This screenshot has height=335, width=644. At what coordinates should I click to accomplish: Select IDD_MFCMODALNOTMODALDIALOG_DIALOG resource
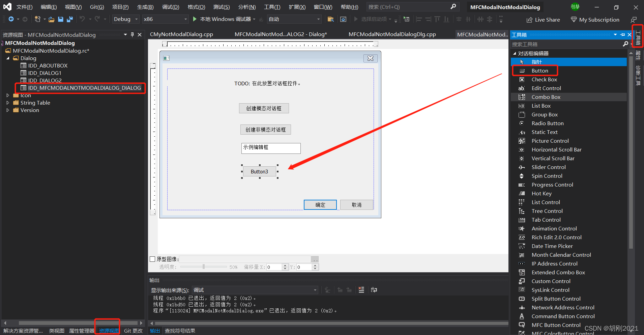[84, 88]
